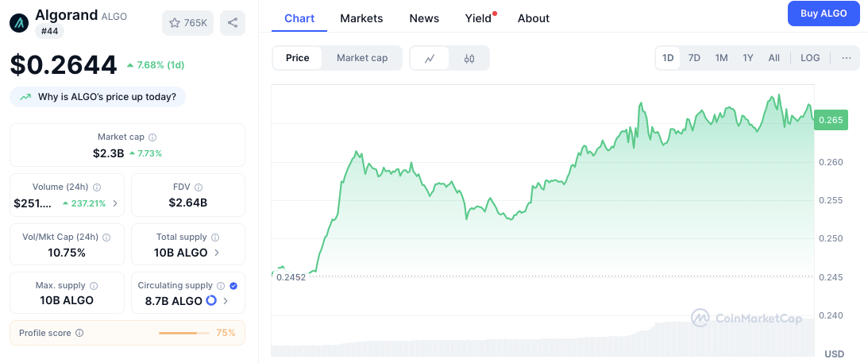Select the 7D time range
The height and width of the screenshot is (363, 868).
694,58
